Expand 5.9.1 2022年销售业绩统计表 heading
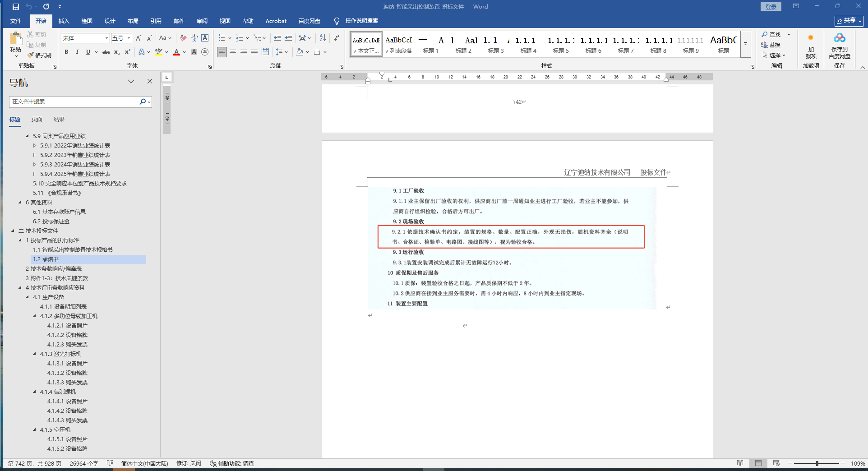This screenshot has width=868, height=471. [x=34, y=145]
